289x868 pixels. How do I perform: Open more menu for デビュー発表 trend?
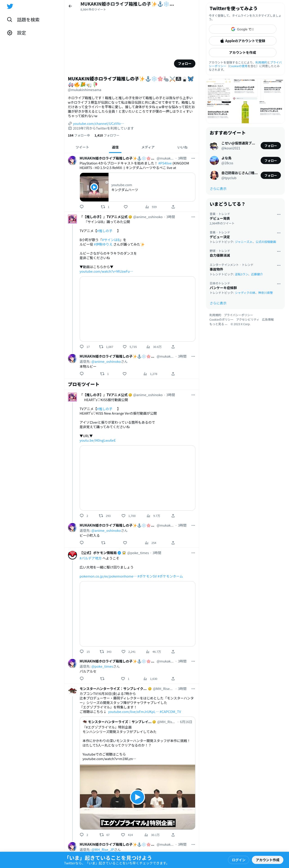[x=279, y=214]
